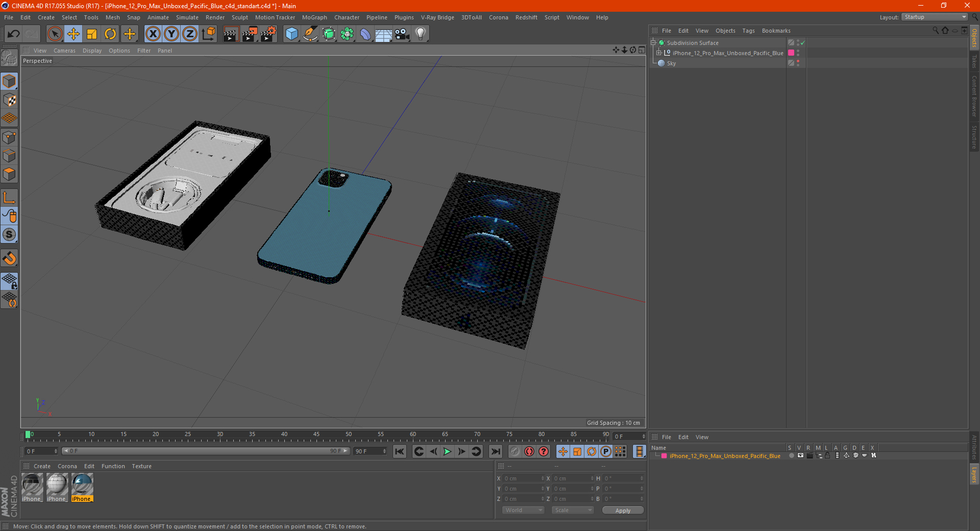Open the Takes side tab

974,61
